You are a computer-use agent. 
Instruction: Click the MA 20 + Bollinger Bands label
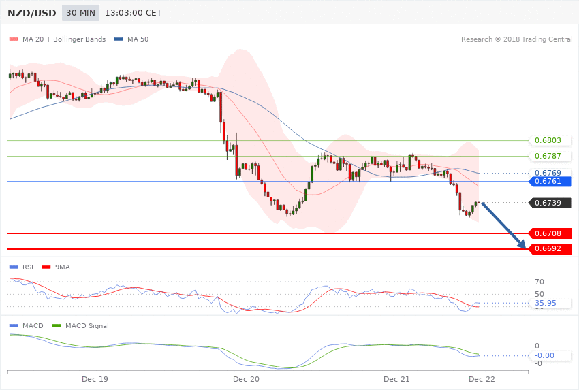click(x=64, y=39)
